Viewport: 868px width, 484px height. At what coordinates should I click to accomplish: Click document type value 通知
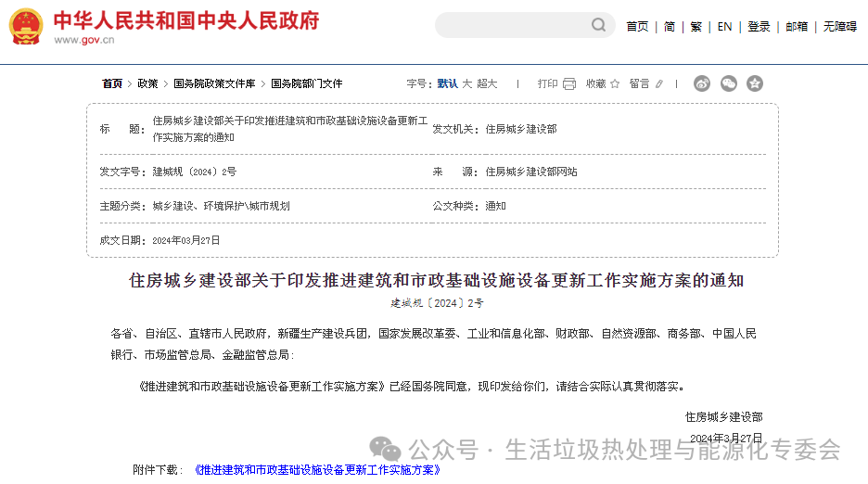point(495,206)
